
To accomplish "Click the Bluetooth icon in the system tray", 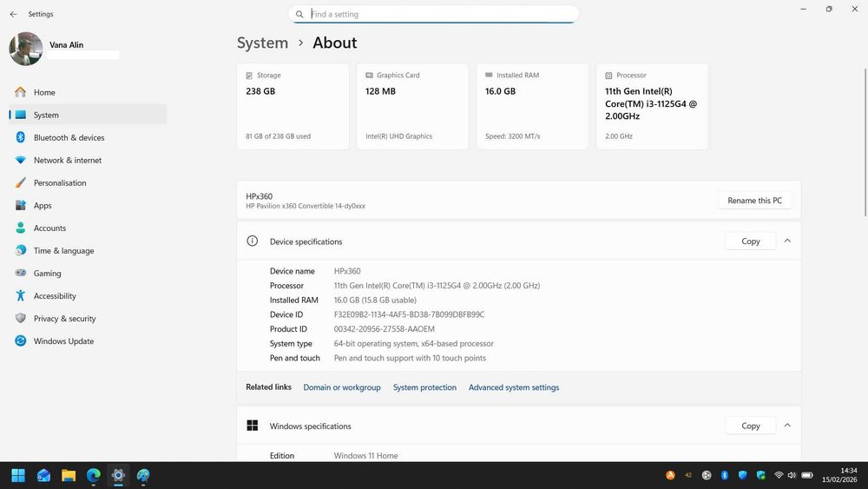I will coord(725,475).
